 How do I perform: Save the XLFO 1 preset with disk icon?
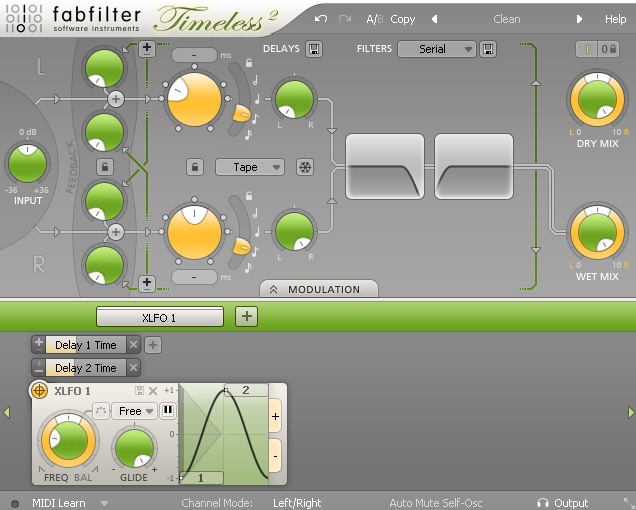pos(139,390)
